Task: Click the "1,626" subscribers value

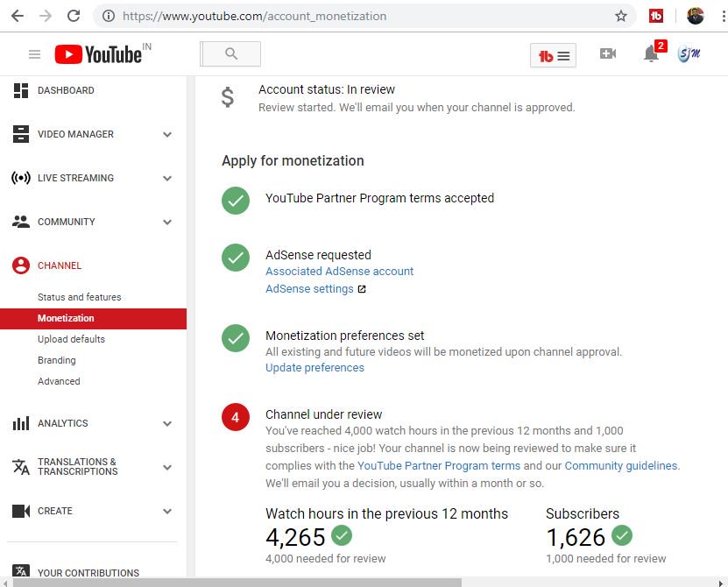Action: (576, 537)
